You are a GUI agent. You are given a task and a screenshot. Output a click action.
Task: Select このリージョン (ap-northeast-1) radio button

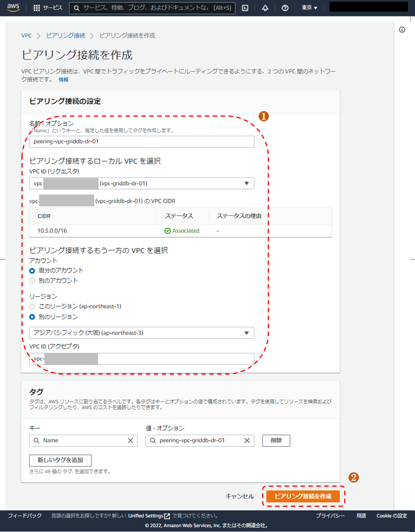tap(32, 307)
